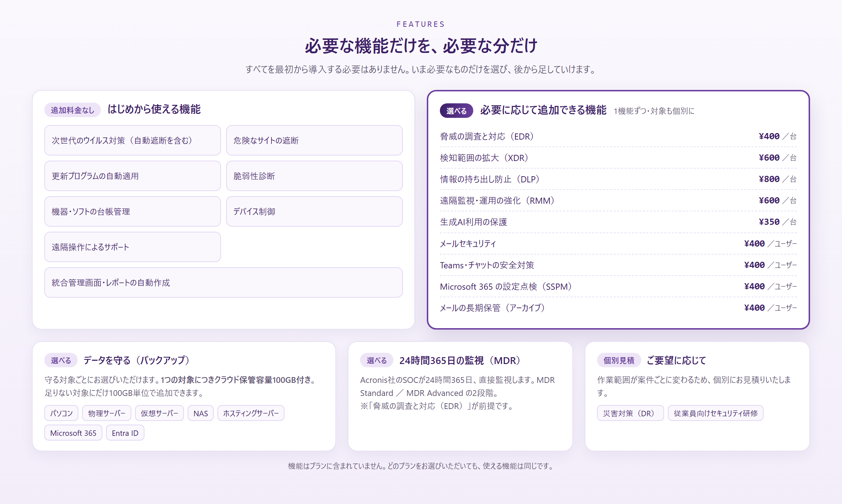Viewport: 842px width, 504px height.
Task: Click the 個別見積 badge
Action: pyautogui.click(x=619, y=360)
